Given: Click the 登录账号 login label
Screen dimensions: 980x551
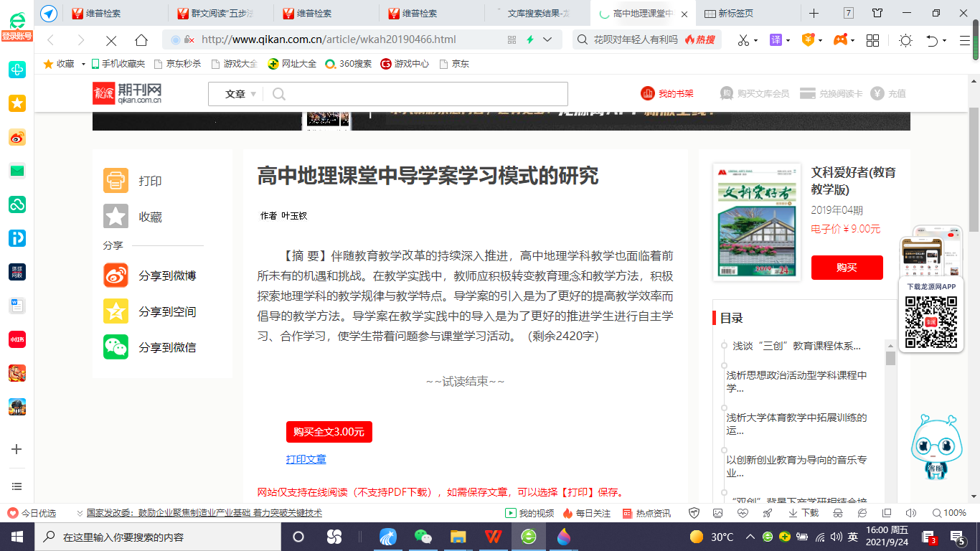Looking at the screenshot, I should (x=17, y=36).
